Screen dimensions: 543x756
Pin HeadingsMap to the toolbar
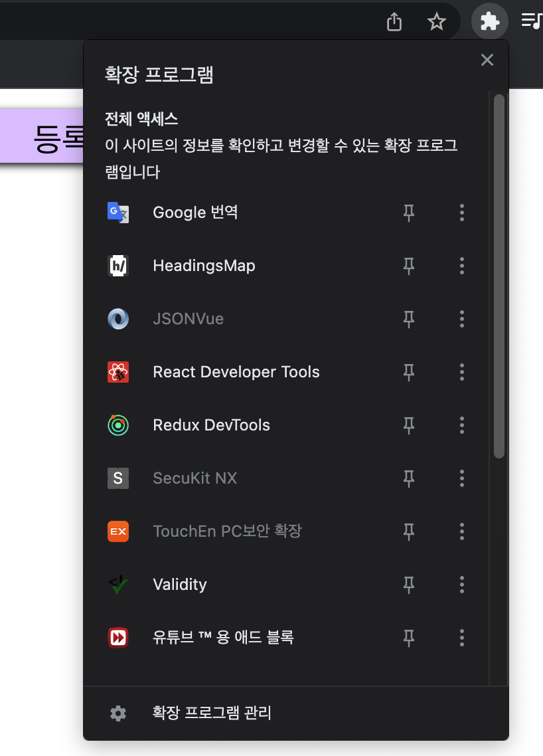pos(408,266)
